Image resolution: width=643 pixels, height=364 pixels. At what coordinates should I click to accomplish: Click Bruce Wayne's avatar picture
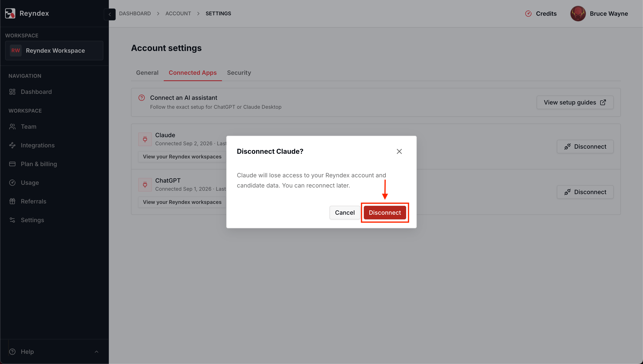click(x=578, y=14)
